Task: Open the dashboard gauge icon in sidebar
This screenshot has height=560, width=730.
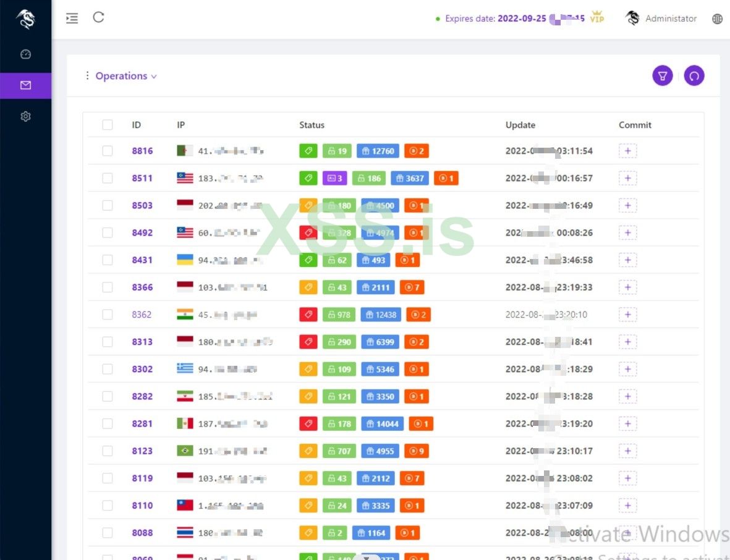Action: point(25,54)
